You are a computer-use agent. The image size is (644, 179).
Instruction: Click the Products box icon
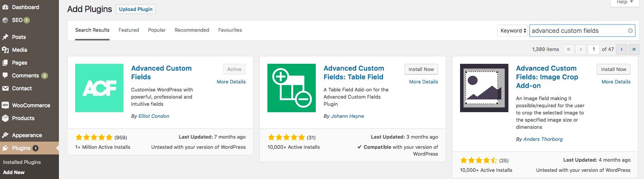click(x=5, y=118)
